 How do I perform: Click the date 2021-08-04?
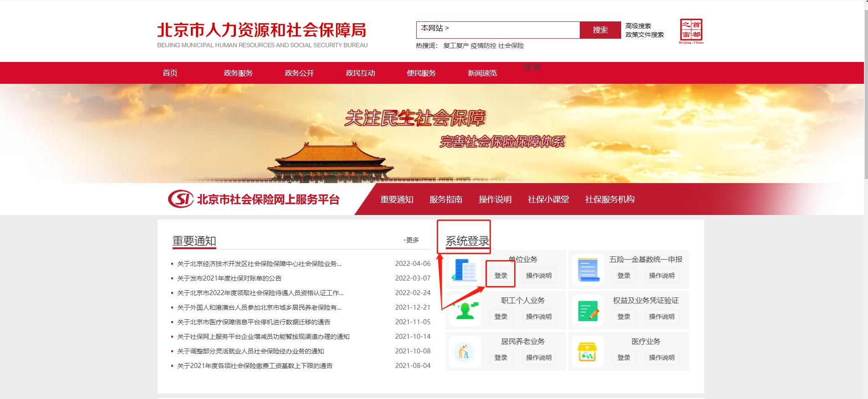413,366
